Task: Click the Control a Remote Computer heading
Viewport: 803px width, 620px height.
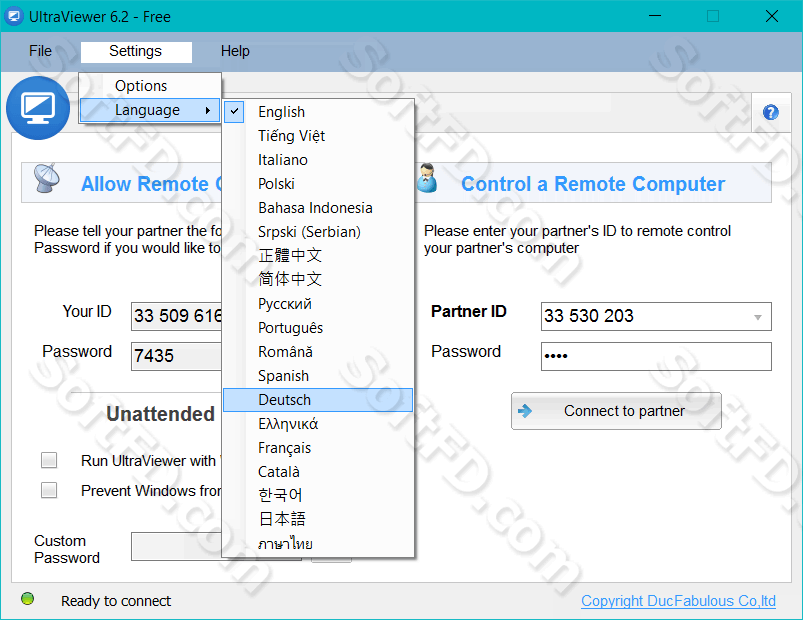Action: coord(593,184)
